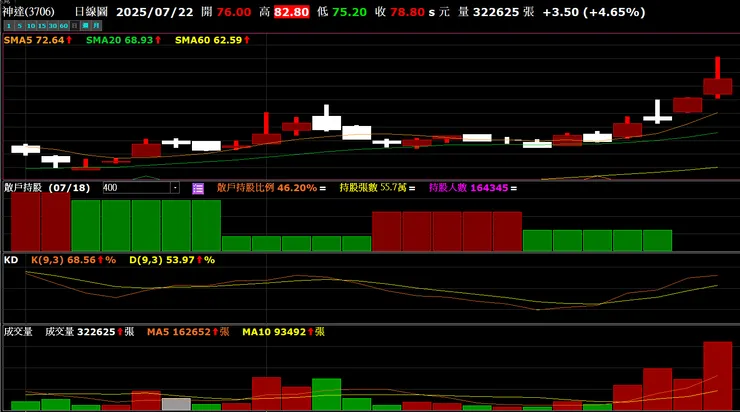The width and height of the screenshot is (740, 412).
Task: Click the price change +3.50 (+4.65%)
Action: pyautogui.click(x=594, y=12)
